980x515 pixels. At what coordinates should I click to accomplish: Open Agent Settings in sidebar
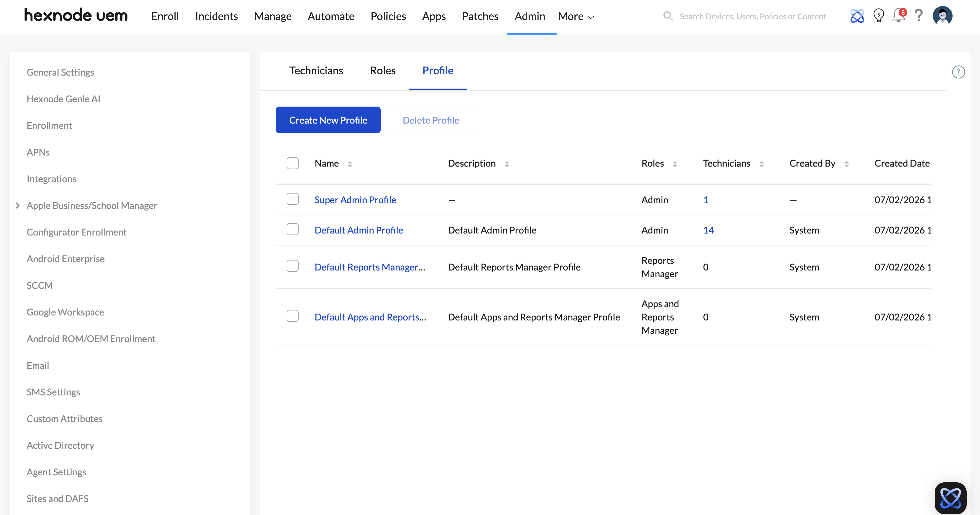pyautogui.click(x=56, y=472)
